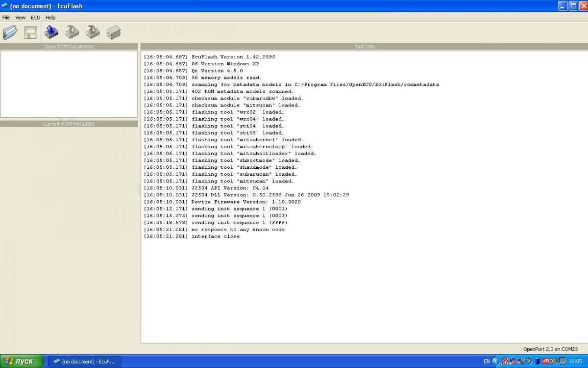Click the system clock showing 16:05
This screenshot has width=588, height=368.
[x=575, y=361]
